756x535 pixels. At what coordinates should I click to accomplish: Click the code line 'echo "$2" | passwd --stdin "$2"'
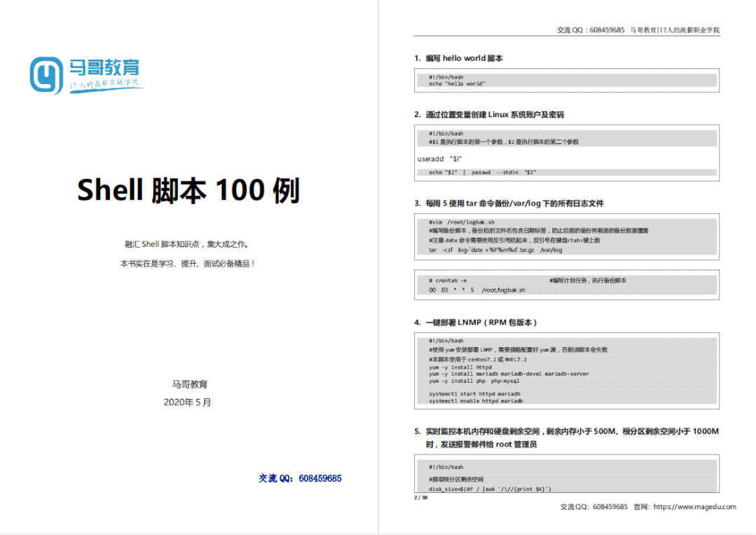click(x=482, y=172)
